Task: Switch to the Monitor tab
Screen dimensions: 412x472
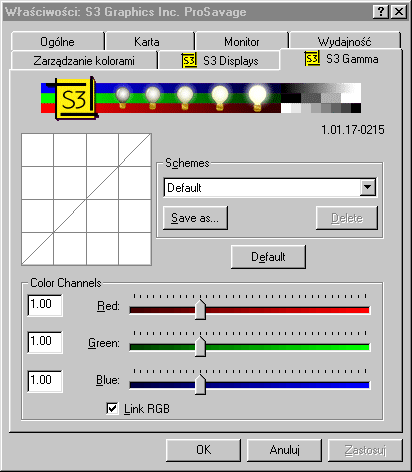Action: pos(242,42)
